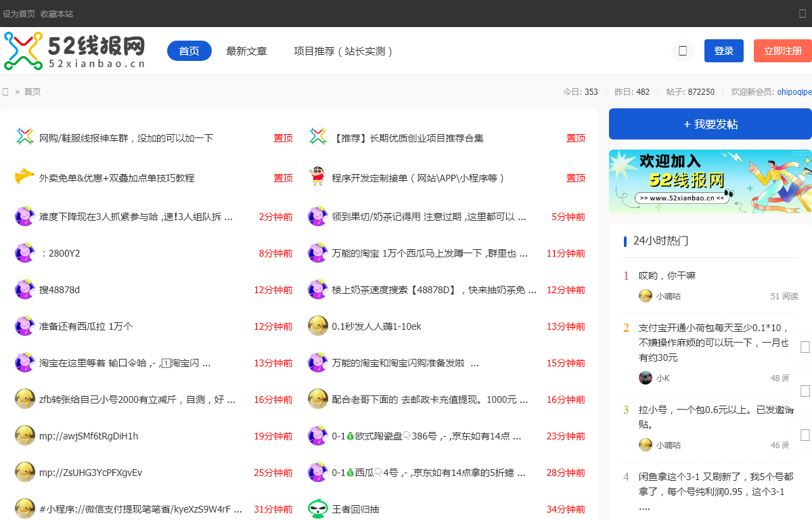Open post 万能的淘宝和淘宝闪购准备发啦
The height and width of the screenshot is (520, 812).
click(405, 363)
